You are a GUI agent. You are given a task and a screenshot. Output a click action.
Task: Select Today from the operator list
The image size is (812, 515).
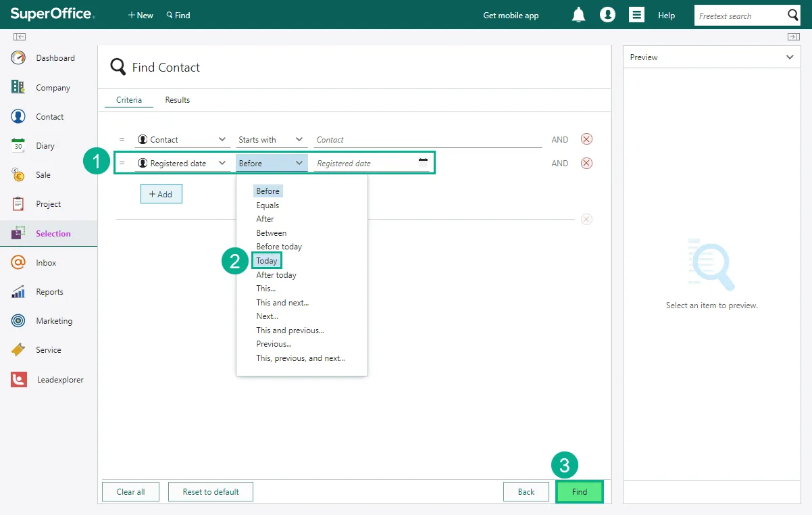pos(267,261)
